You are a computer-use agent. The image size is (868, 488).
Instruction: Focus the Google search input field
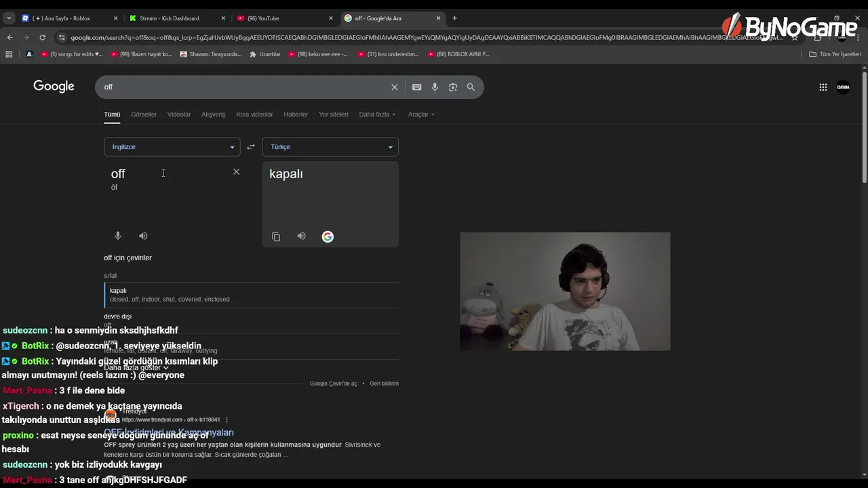(244, 87)
